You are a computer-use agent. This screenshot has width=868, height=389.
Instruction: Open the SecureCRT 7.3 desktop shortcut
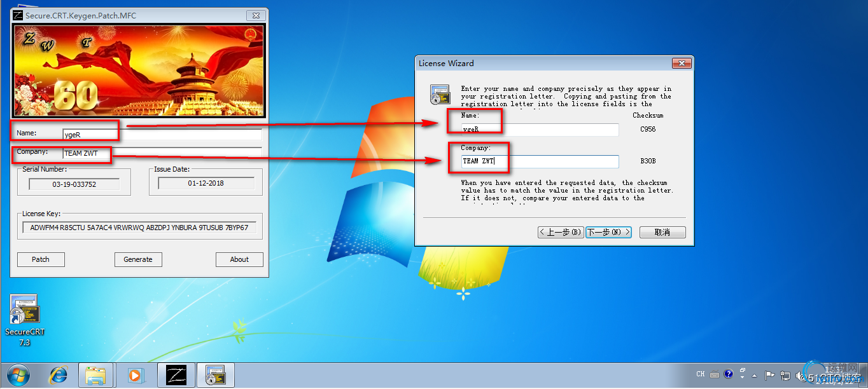[x=25, y=320]
